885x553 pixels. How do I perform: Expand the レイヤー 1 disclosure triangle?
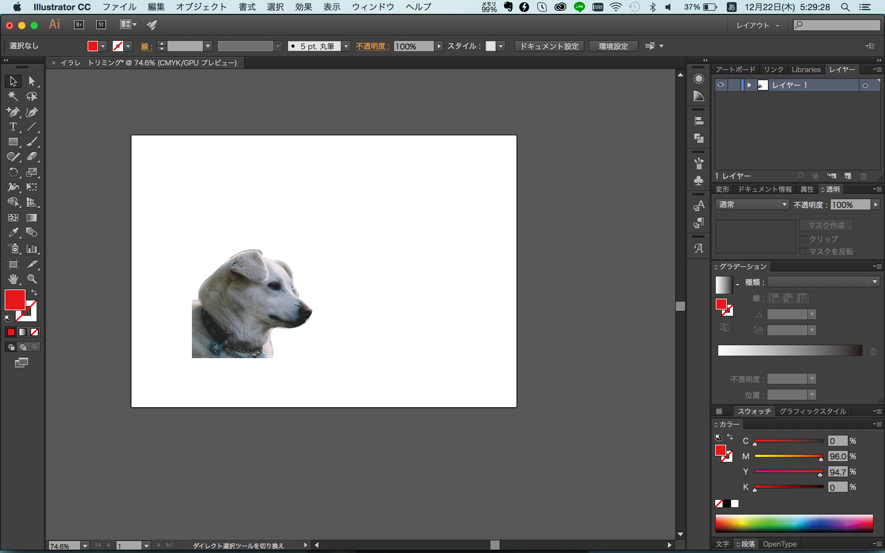(748, 86)
